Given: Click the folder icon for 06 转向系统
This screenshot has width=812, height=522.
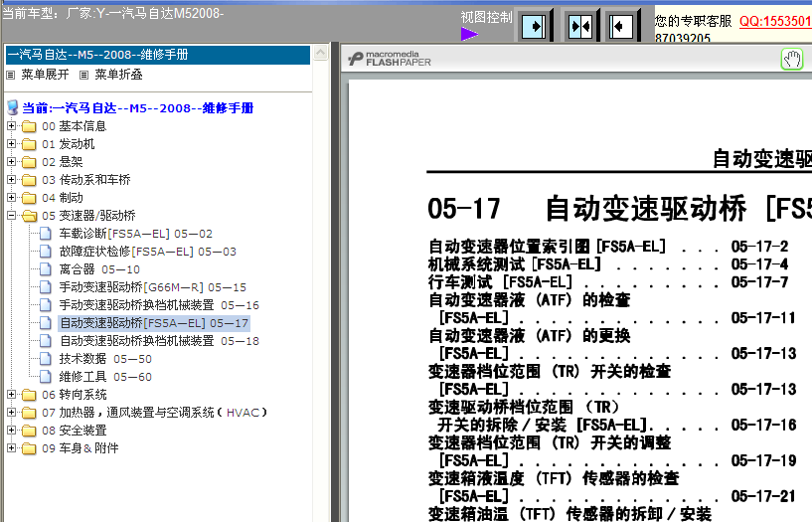Looking at the screenshot, I should [29, 395].
